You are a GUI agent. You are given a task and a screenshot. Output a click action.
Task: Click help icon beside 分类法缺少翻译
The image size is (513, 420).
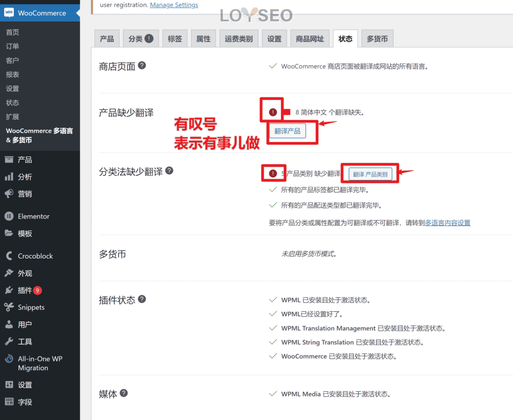click(169, 170)
